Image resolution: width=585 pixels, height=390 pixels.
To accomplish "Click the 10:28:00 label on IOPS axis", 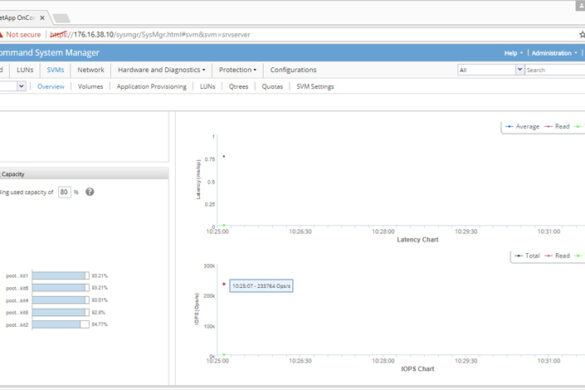I will tap(383, 361).
